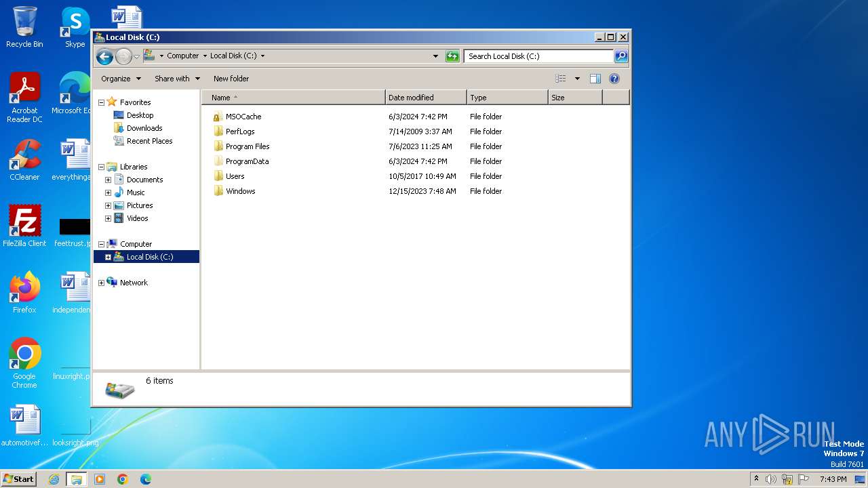The image size is (868, 488).
Task: Select the Program Files folder icon
Action: [218, 146]
